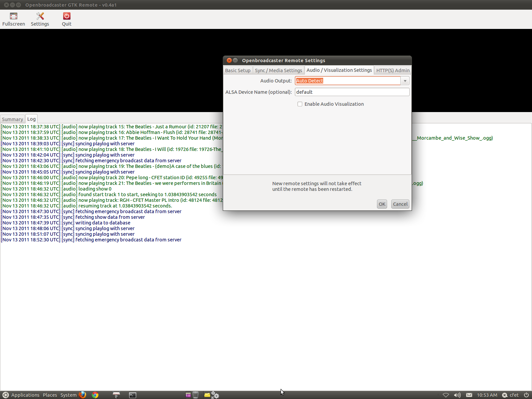
Task: Click log entry 'fetching show data from server'
Action: click(73, 217)
